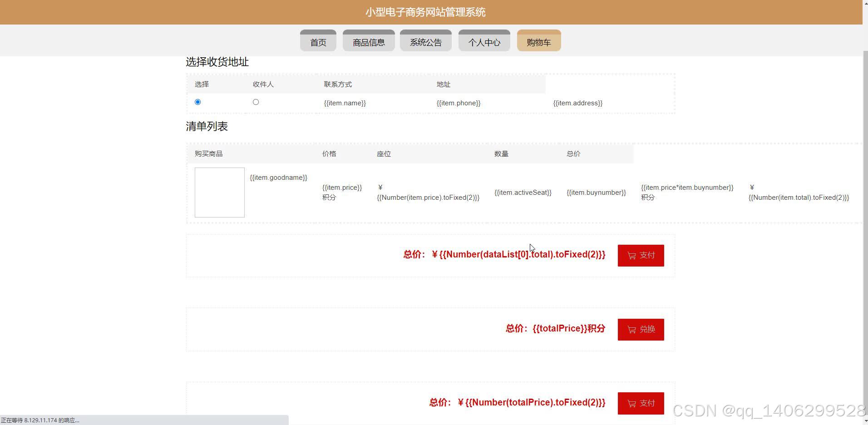Select the filled radio in the 选择 column

[197, 102]
